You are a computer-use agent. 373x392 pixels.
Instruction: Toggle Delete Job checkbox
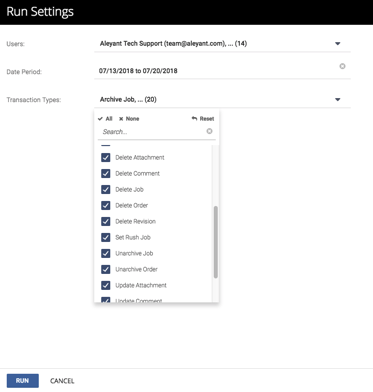click(106, 189)
